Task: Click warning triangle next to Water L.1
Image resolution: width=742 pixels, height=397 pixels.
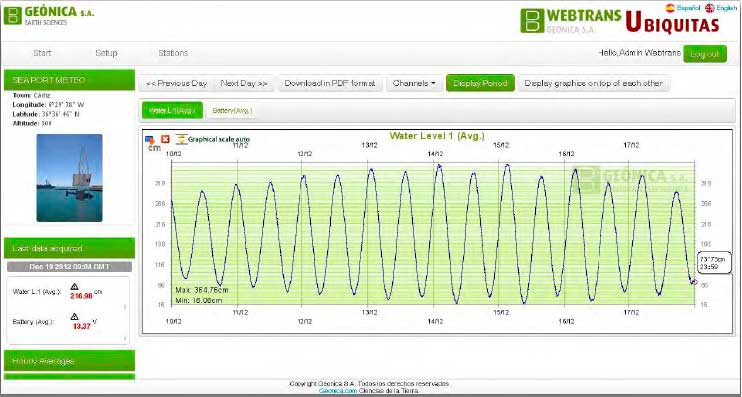Action: click(74, 287)
